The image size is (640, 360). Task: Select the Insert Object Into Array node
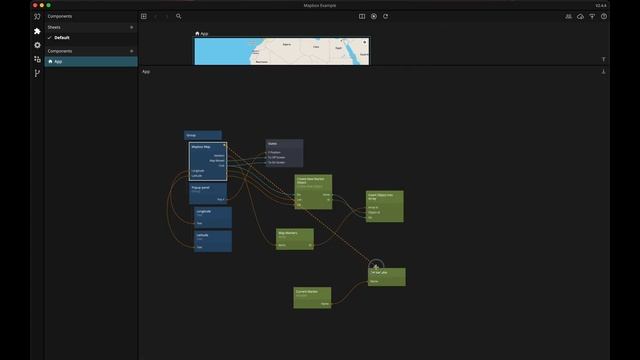click(384, 207)
